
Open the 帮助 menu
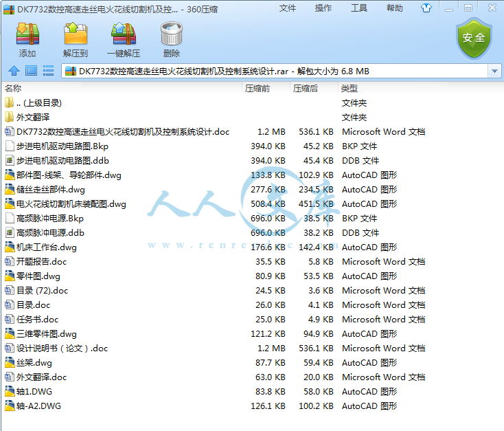click(x=394, y=8)
